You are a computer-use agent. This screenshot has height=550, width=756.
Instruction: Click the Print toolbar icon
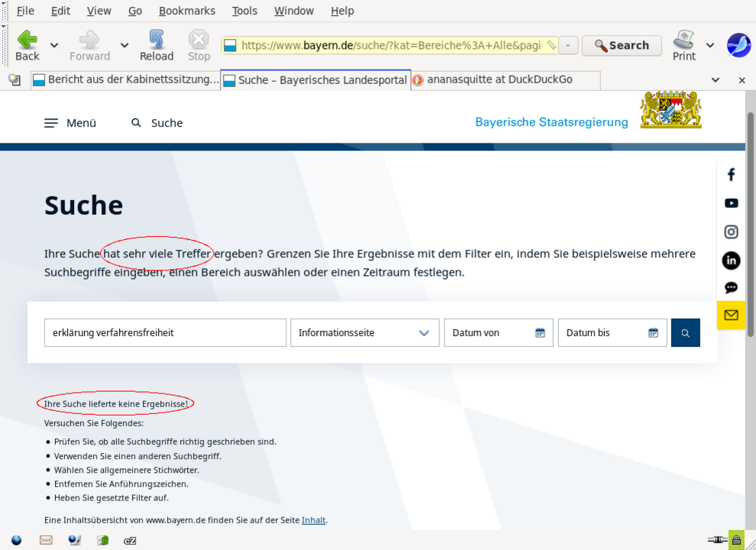pos(683,45)
